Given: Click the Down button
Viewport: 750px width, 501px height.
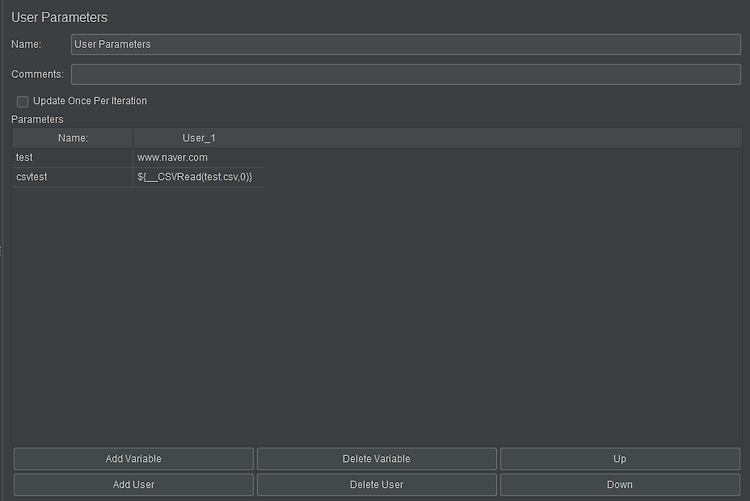Looking at the screenshot, I should point(620,484).
